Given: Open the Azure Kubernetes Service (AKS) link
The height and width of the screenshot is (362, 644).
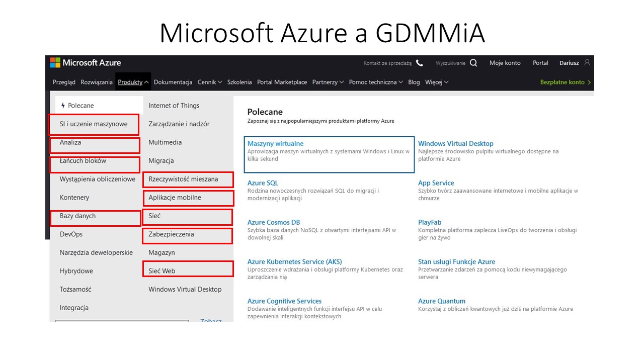Looking at the screenshot, I should pyautogui.click(x=295, y=262).
